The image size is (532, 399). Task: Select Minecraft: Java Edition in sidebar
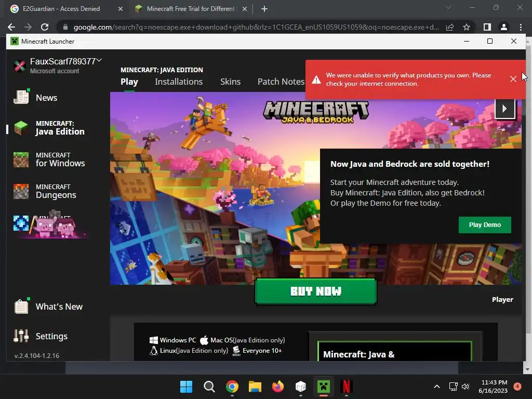tap(49, 128)
